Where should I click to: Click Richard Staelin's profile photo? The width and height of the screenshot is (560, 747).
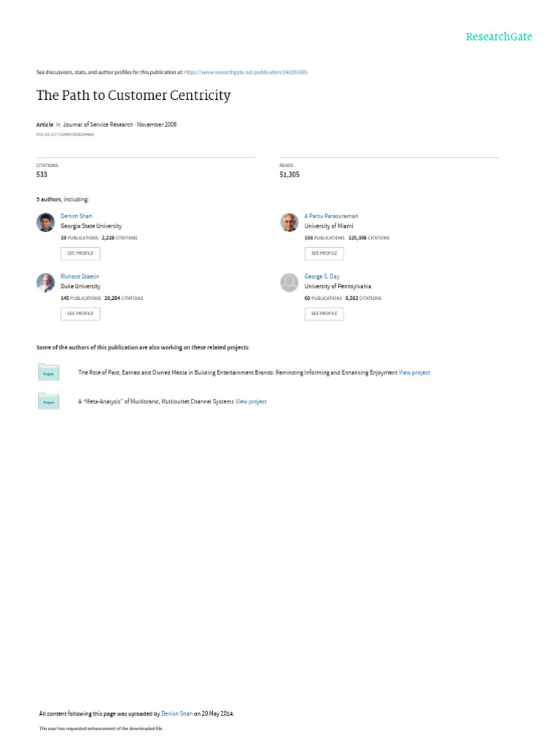tap(45, 283)
